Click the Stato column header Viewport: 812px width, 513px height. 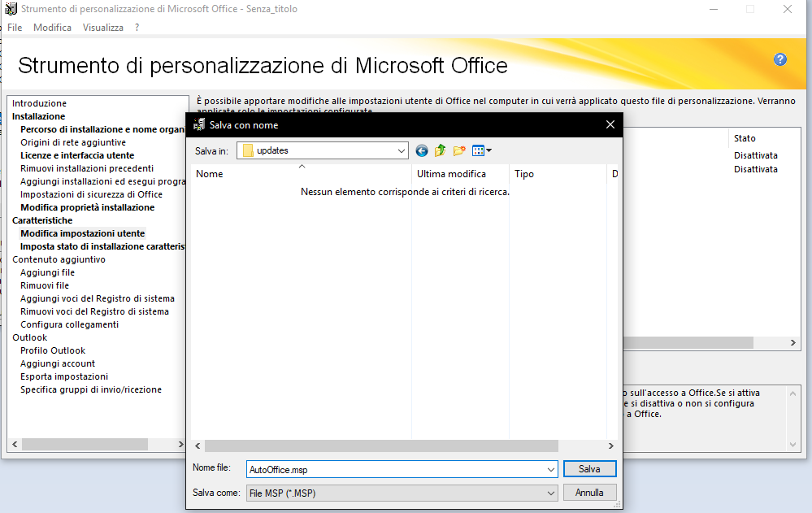click(x=745, y=138)
